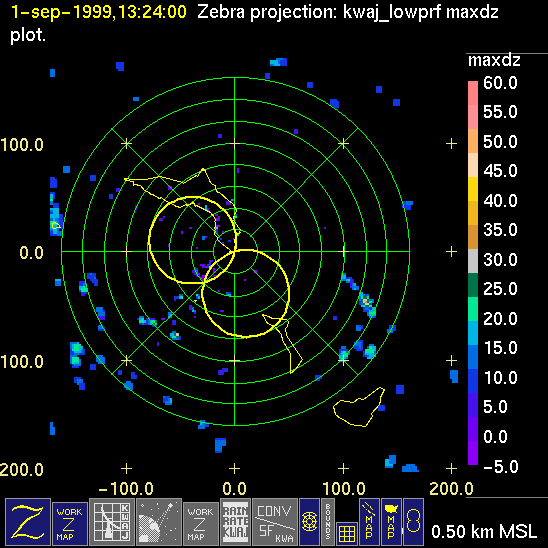Toggle the range rings overlay icon
This screenshot has height=548, width=548.
(309, 522)
